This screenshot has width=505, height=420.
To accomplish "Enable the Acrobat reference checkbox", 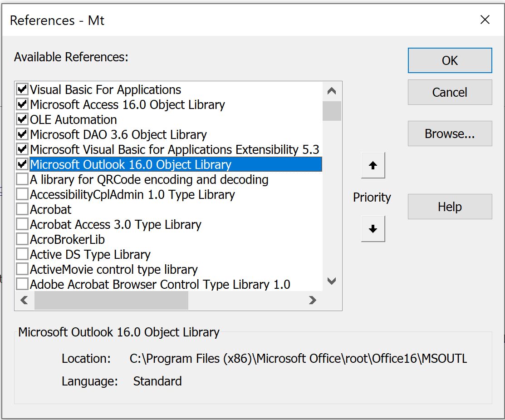I will [x=22, y=209].
